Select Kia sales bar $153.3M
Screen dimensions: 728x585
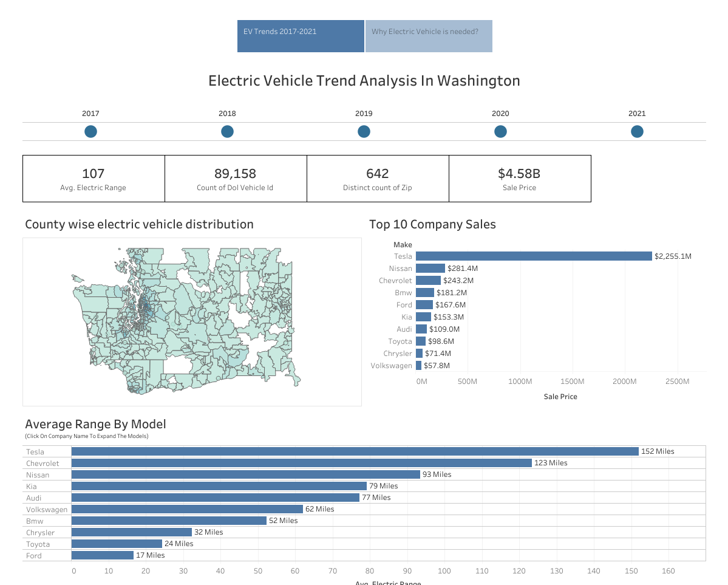click(423, 317)
